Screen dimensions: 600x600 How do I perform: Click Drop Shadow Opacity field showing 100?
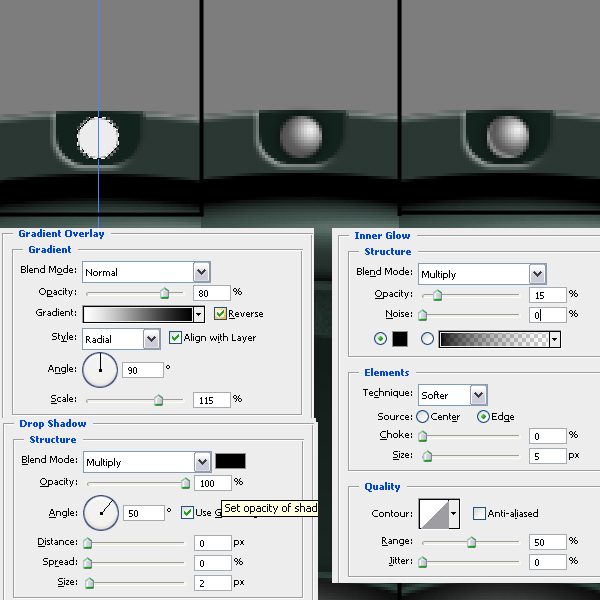213,483
